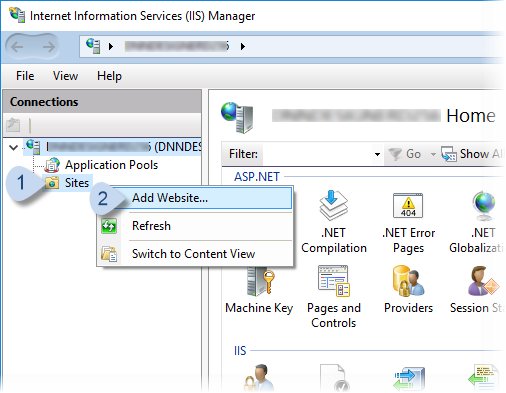This screenshot has width=506, height=393.
Task: Click the Content View folder icon in menu
Action: pos(109,254)
